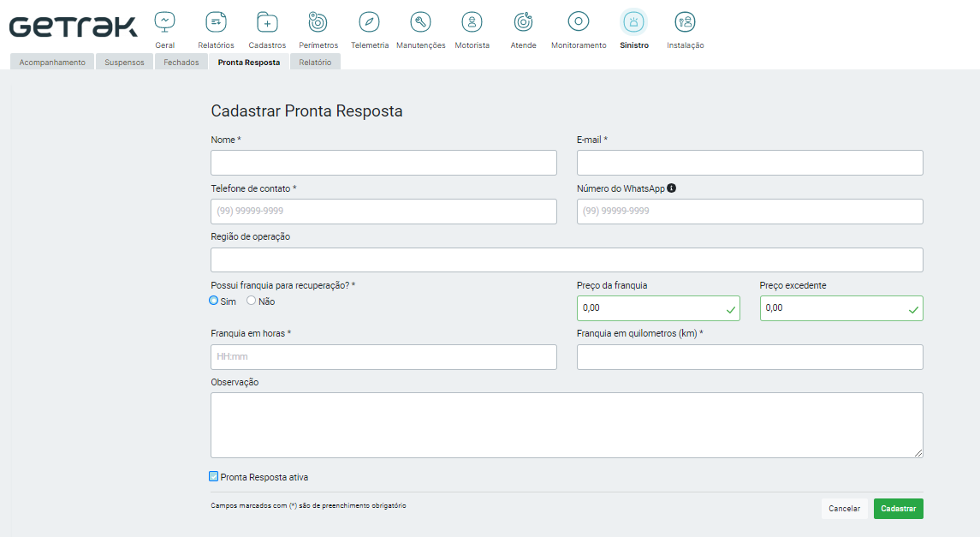980x537 pixels.
Task: Open the Monitoramento icon
Action: click(x=578, y=22)
